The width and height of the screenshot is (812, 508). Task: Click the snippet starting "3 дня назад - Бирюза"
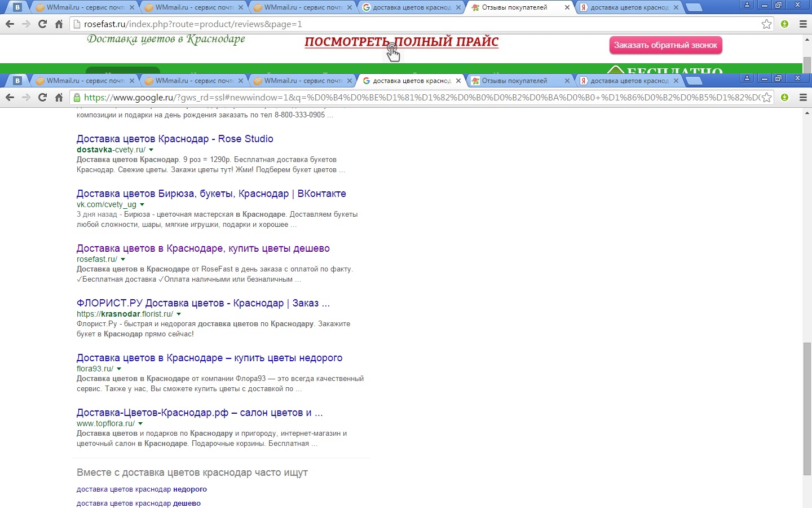tap(217, 220)
